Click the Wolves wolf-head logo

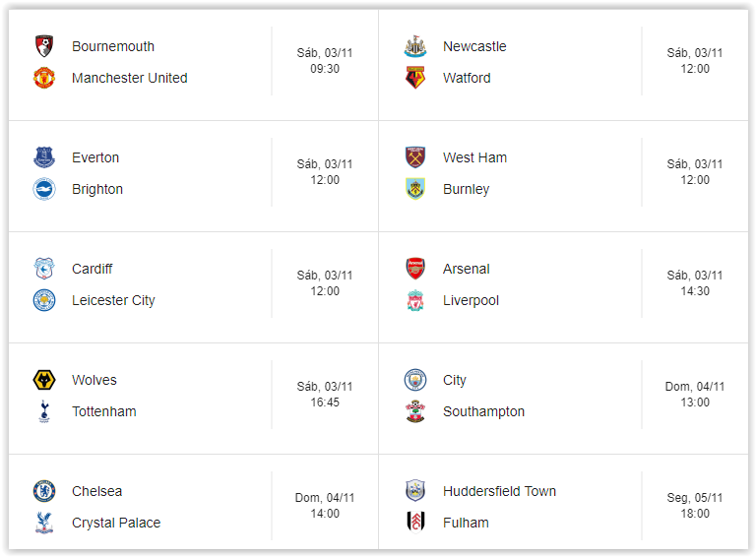click(x=43, y=380)
